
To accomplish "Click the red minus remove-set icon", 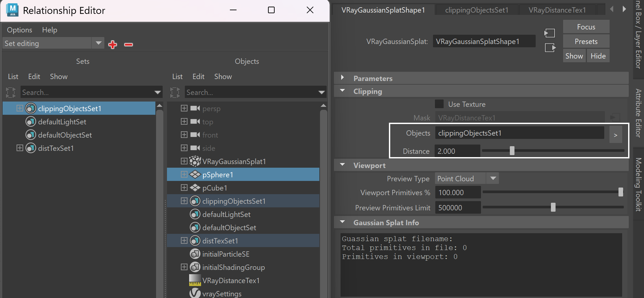I will point(129,44).
